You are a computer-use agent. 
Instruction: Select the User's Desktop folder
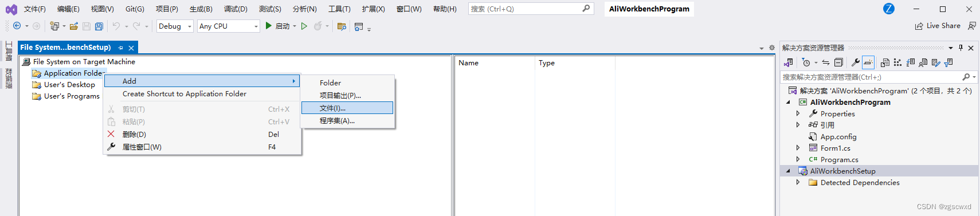point(69,84)
